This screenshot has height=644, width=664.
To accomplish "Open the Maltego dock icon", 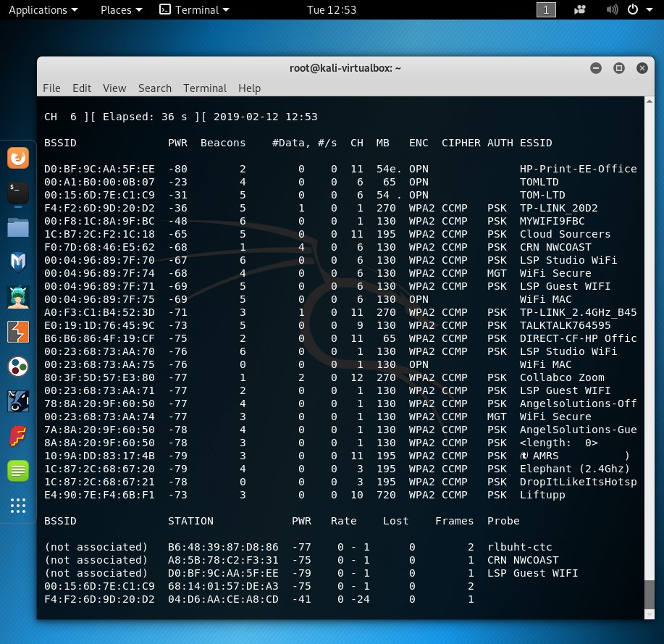I will pos(18,367).
